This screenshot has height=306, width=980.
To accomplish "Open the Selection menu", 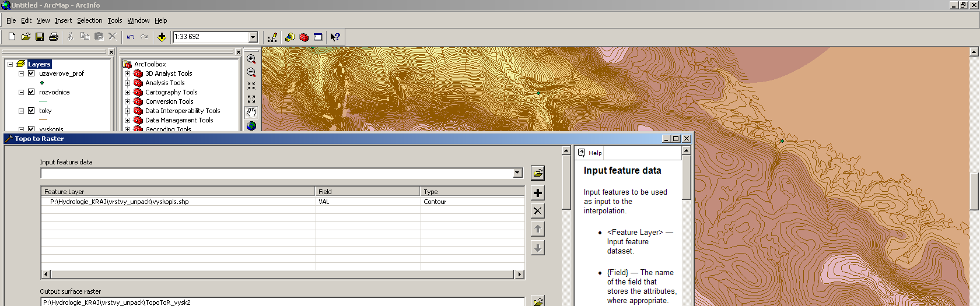I will (90, 20).
